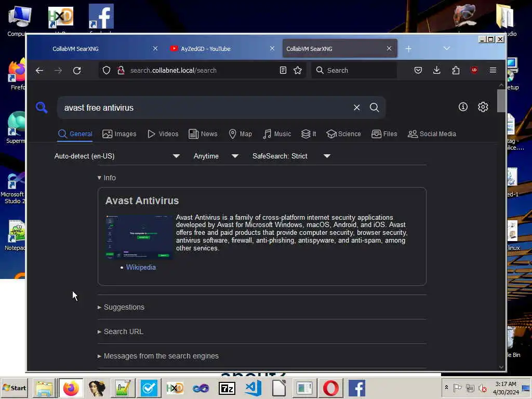The image size is (532, 399).
Task: Select the News search category
Action: tap(203, 134)
